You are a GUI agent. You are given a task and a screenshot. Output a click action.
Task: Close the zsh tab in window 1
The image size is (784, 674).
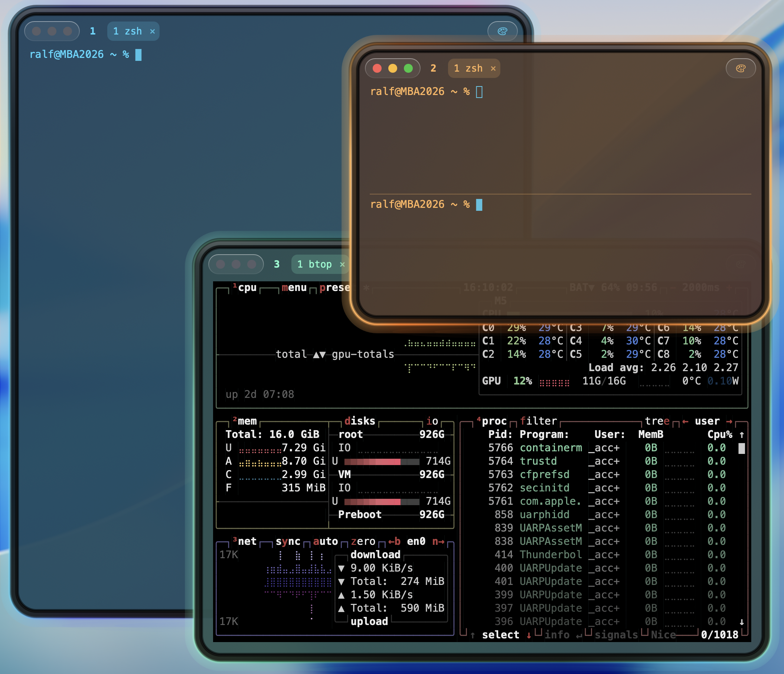click(x=153, y=32)
